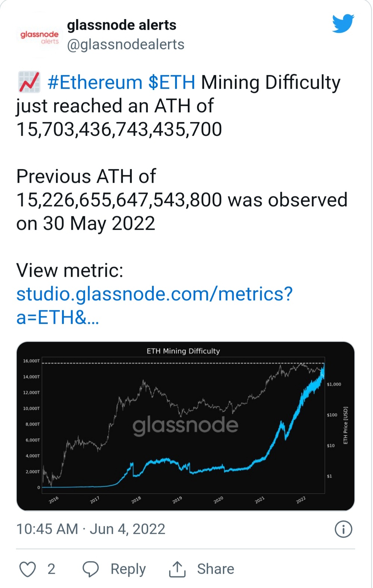Image resolution: width=373 pixels, height=588 pixels.
Task: Click the share upload arrow icon
Action: coord(177,569)
